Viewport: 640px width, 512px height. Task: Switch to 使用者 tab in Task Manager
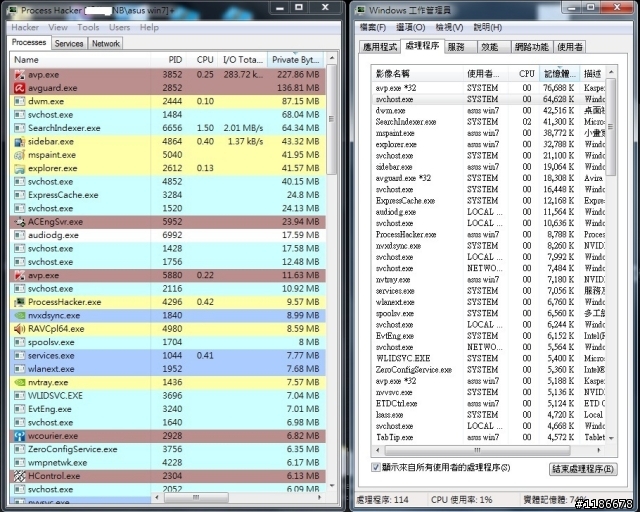pyautogui.click(x=570, y=47)
